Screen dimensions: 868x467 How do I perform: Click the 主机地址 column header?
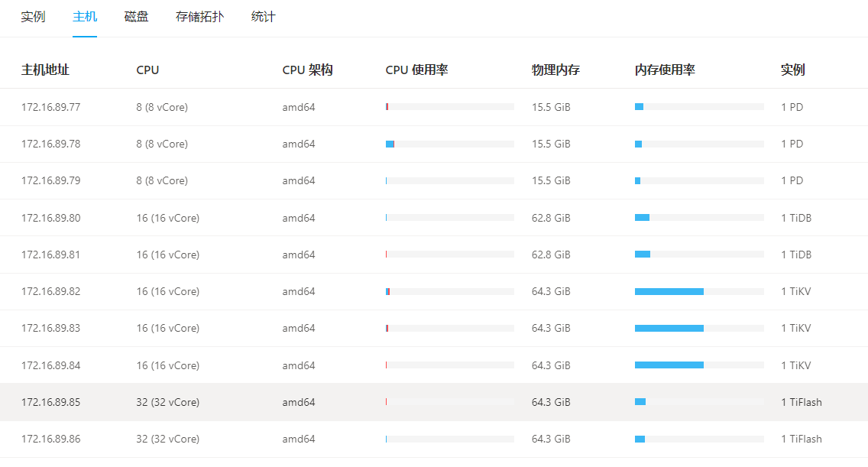[45, 70]
